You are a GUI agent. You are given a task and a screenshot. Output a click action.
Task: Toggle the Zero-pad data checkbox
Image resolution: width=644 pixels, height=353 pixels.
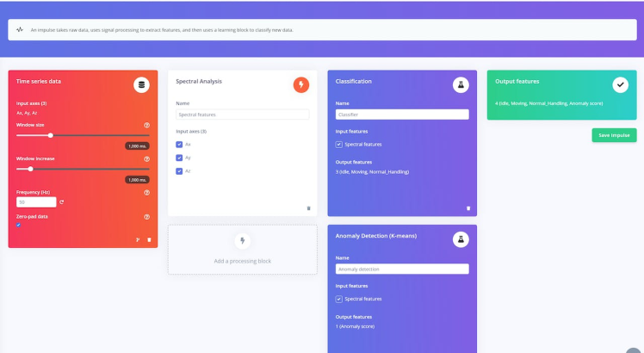(x=18, y=226)
